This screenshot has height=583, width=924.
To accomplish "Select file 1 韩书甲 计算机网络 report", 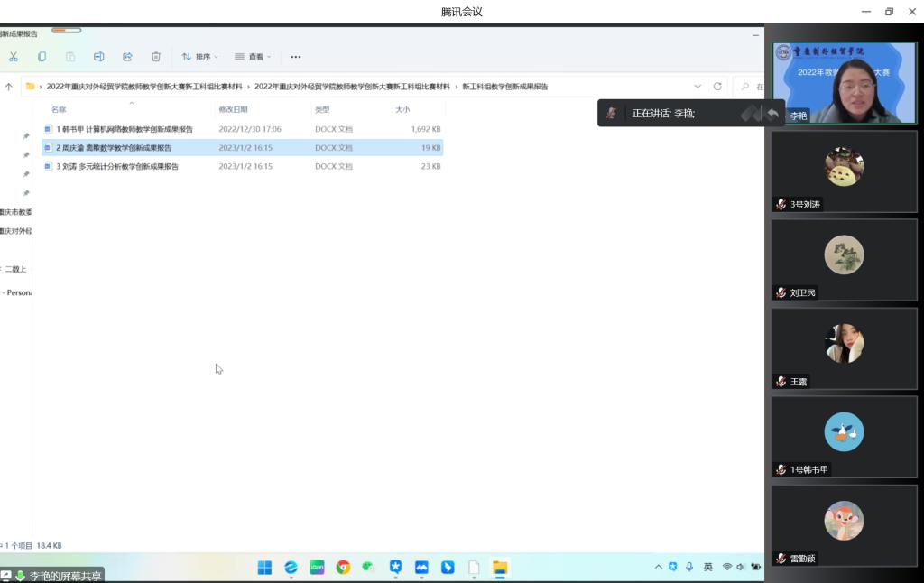I will (x=125, y=129).
